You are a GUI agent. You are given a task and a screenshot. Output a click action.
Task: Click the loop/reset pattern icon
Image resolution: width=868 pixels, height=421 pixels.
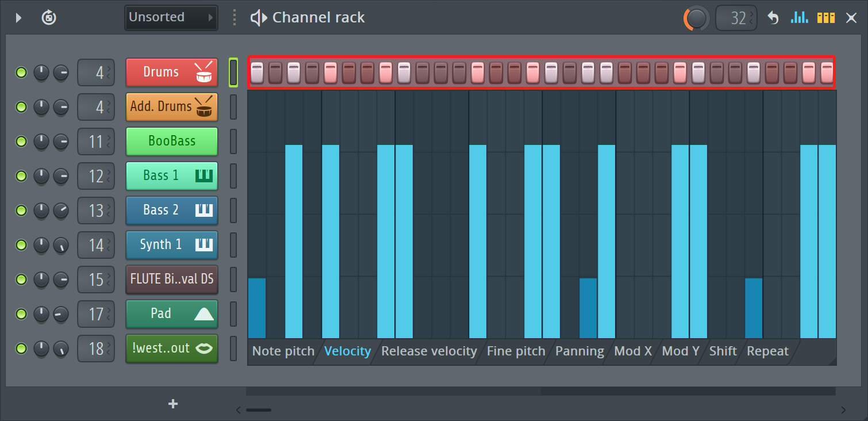[49, 18]
